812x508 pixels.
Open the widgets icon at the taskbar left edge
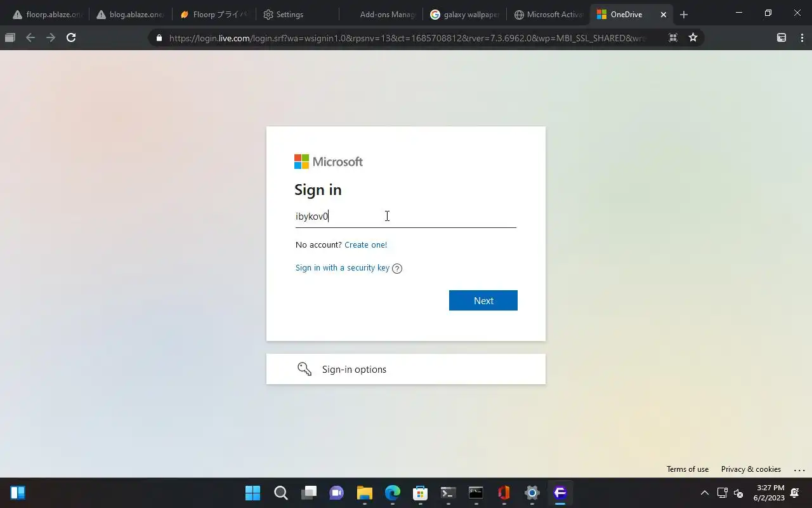[x=18, y=493]
